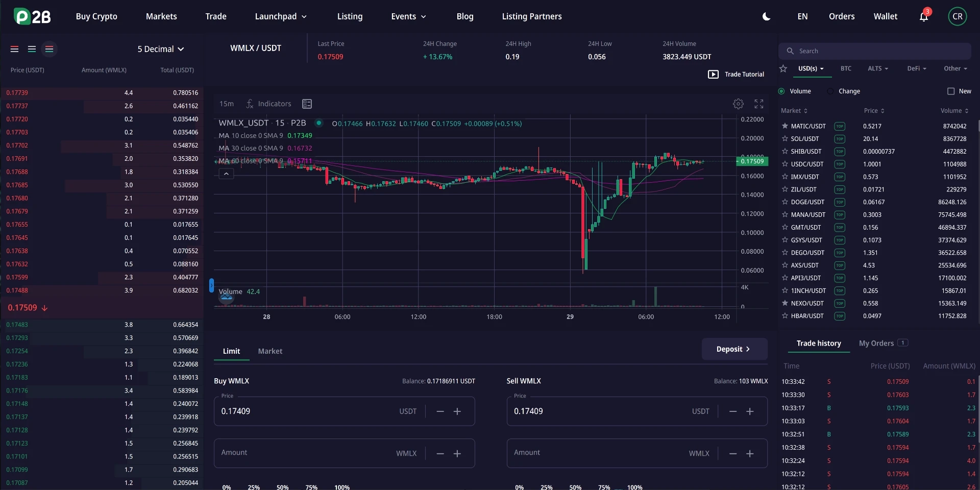Open the Other market dropdown
The image size is (980, 490).
(955, 68)
